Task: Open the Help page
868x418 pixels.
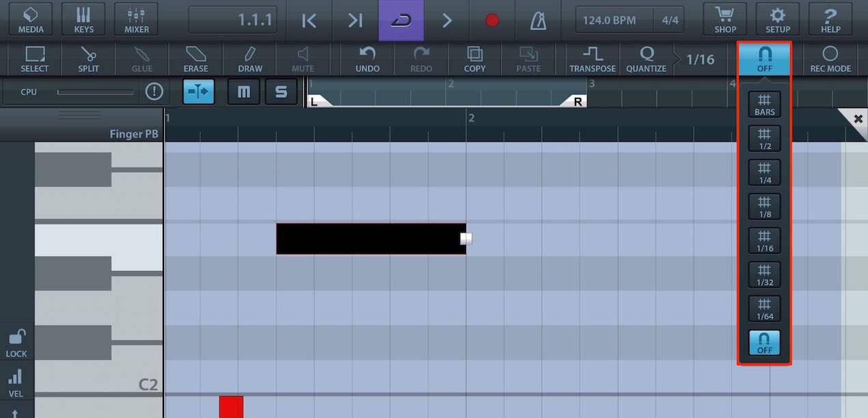Action: click(x=830, y=20)
